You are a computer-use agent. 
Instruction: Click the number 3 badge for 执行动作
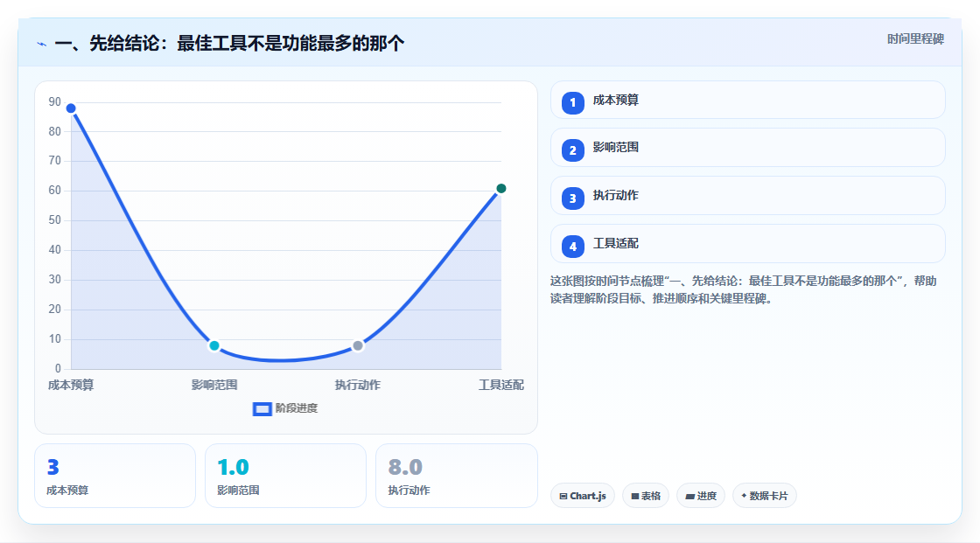(x=572, y=198)
